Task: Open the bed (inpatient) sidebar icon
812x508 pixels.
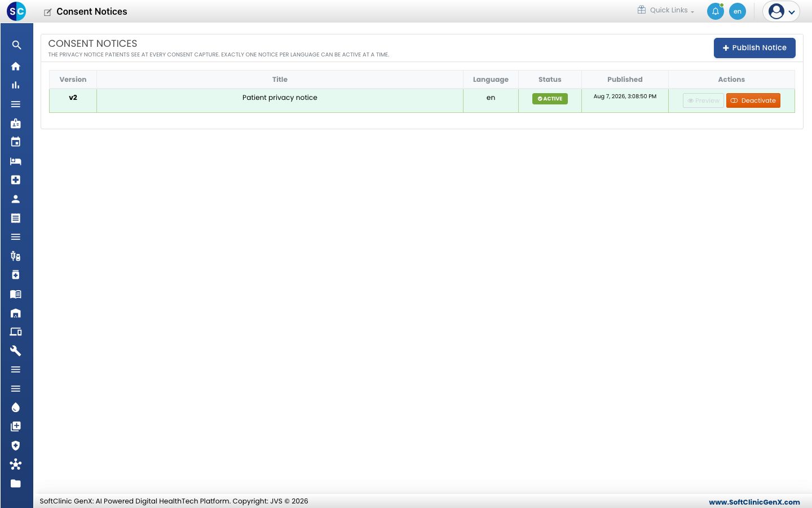Action: pos(16,161)
